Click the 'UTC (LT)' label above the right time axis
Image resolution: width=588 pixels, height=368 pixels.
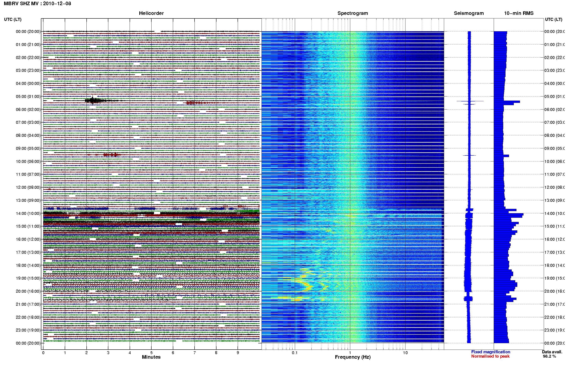(x=553, y=19)
